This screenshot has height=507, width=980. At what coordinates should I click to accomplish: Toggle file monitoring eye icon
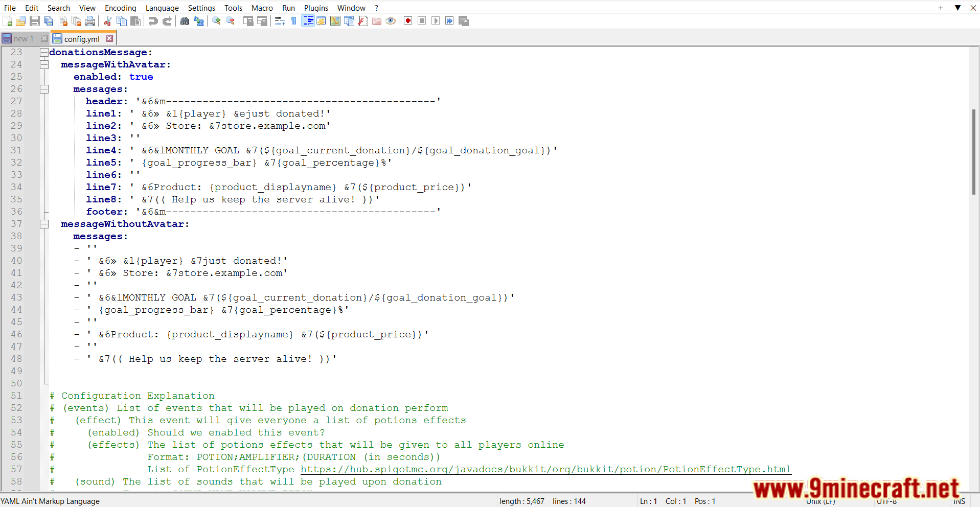[391, 21]
